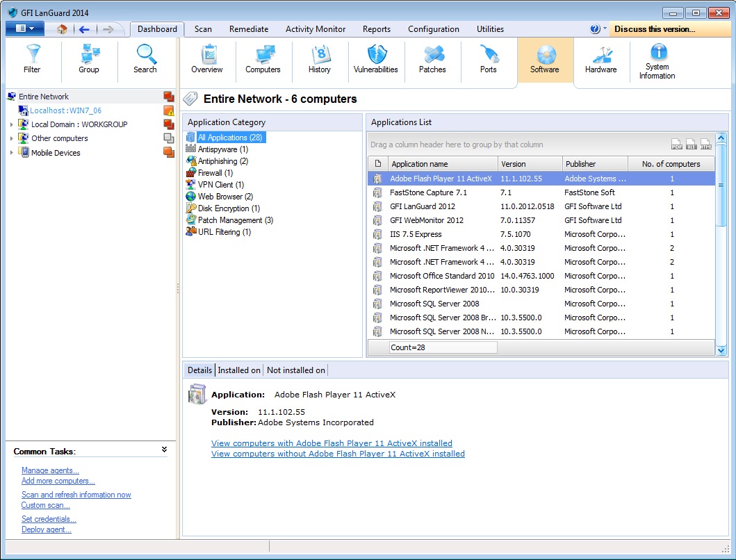
Task: Open the History dashboard view
Action: [x=320, y=59]
